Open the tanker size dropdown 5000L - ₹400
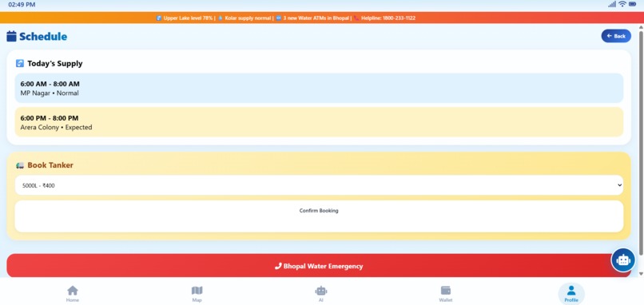Screen dimensions: 644x305 click(x=319, y=185)
